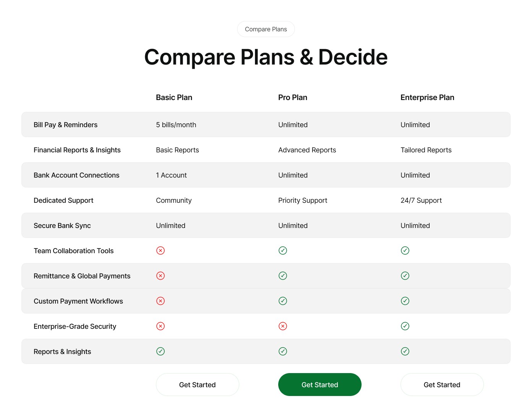
Task: Click Enterprise Plan's Remittance & Global Payments check icon
Action: [x=405, y=276]
